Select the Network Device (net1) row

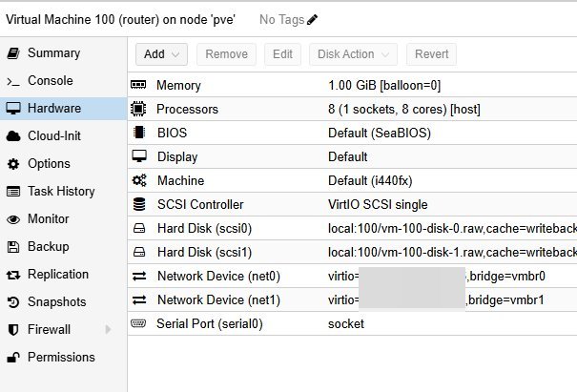pyautogui.click(x=353, y=300)
